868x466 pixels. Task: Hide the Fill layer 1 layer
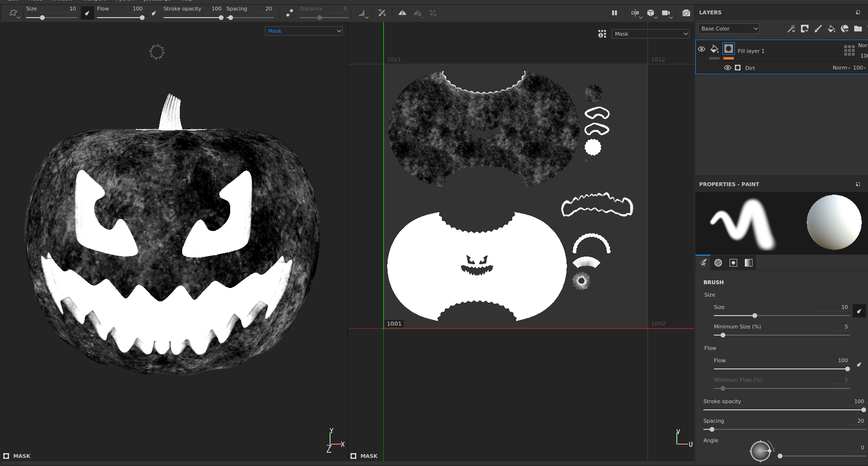pos(702,49)
